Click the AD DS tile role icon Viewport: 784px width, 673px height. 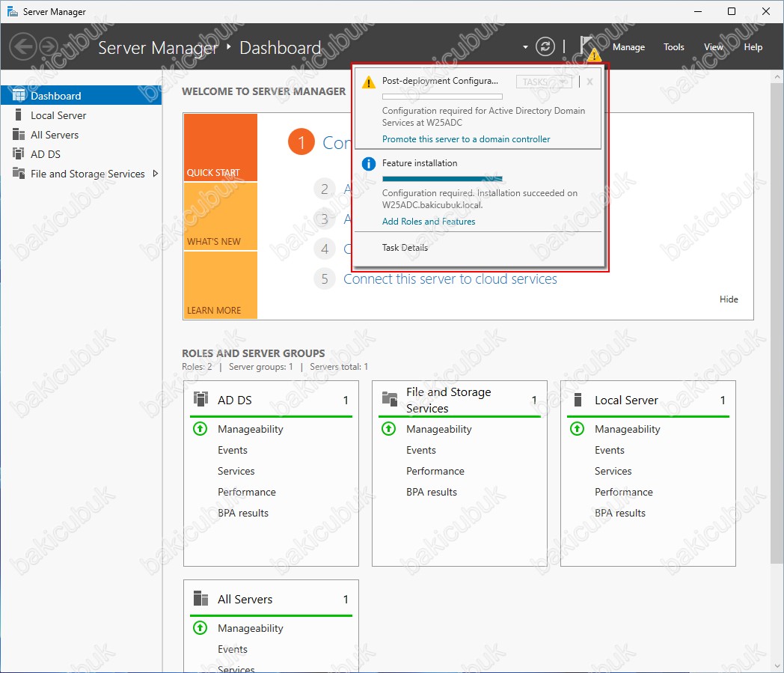[x=201, y=399]
